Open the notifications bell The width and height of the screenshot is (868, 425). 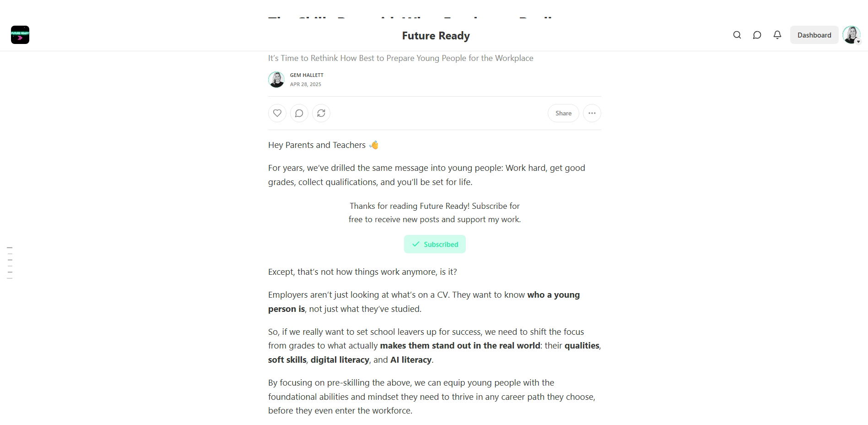pos(777,35)
